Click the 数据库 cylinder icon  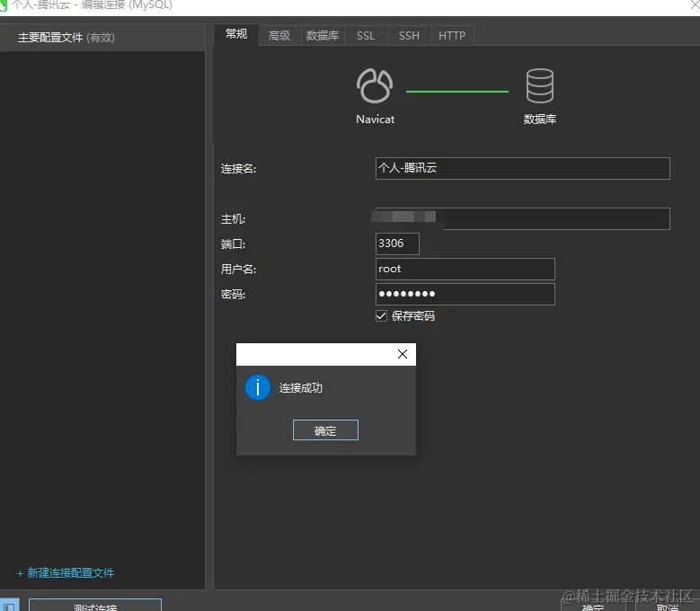[540, 85]
